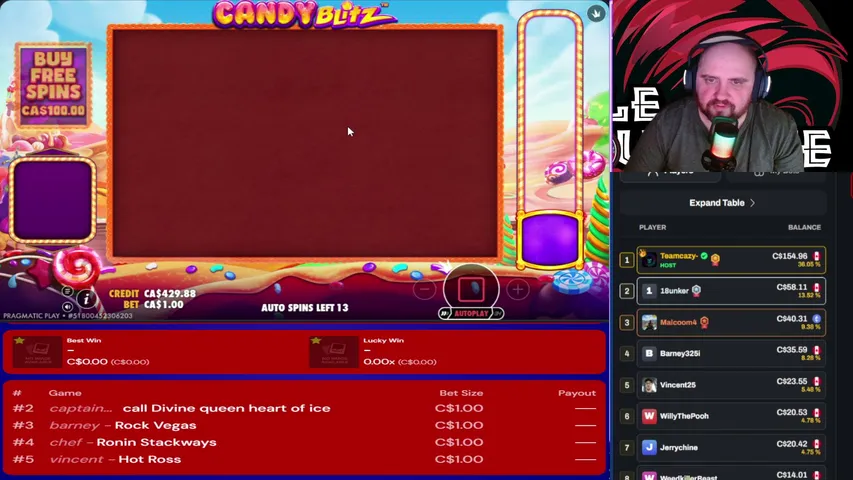Increase bet with the plus button
This screenshot has width=853, height=480.
[518, 290]
